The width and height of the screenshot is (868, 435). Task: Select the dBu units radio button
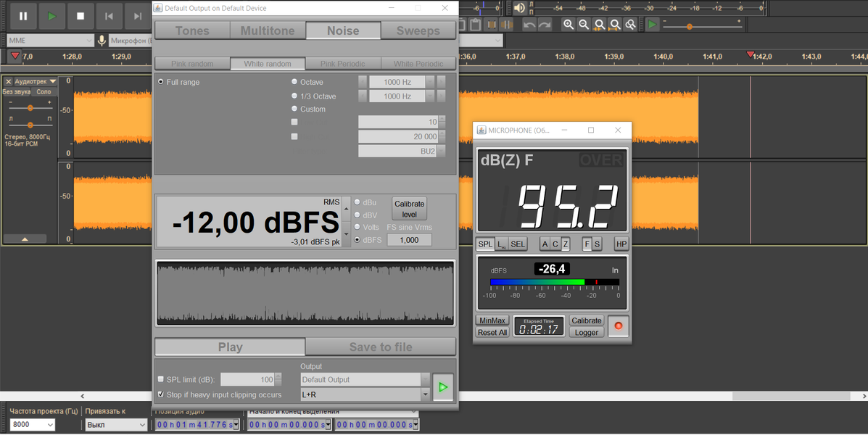pos(357,202)
